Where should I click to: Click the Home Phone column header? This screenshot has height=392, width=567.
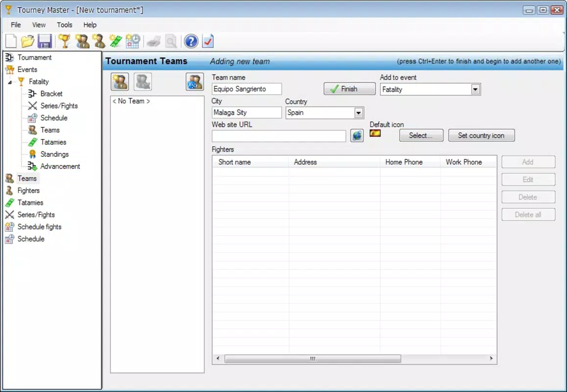pos(410,162)
